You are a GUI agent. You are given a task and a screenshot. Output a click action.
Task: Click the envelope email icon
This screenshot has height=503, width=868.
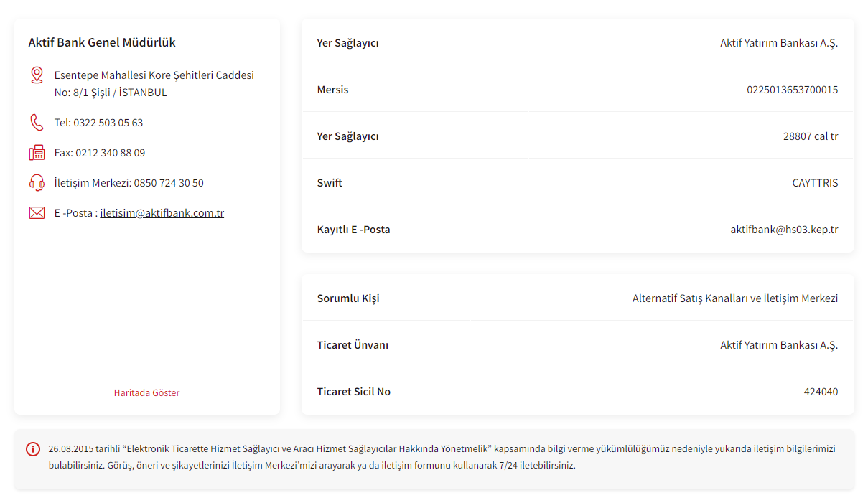37,213
